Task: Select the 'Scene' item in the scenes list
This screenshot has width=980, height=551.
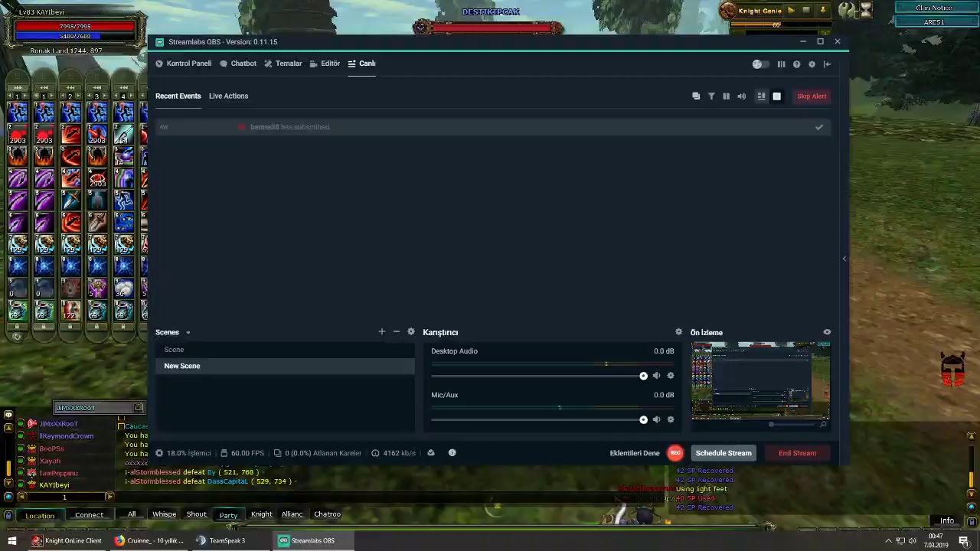Action: click(x=285, y=350)
